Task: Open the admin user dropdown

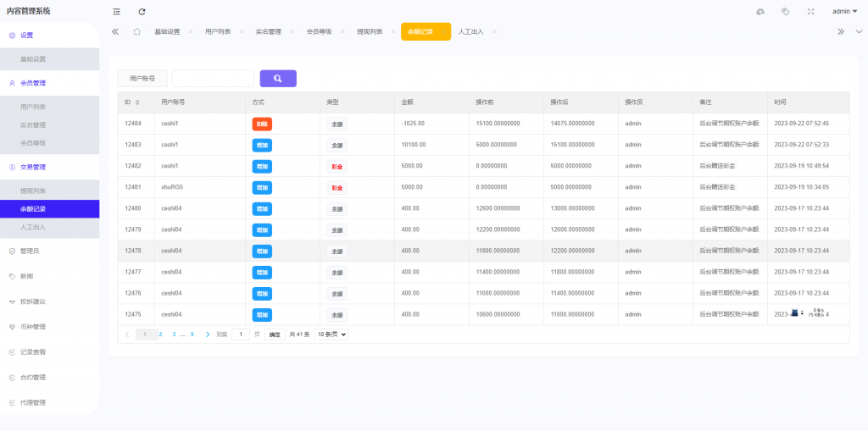Action: (x=844, y=11)
